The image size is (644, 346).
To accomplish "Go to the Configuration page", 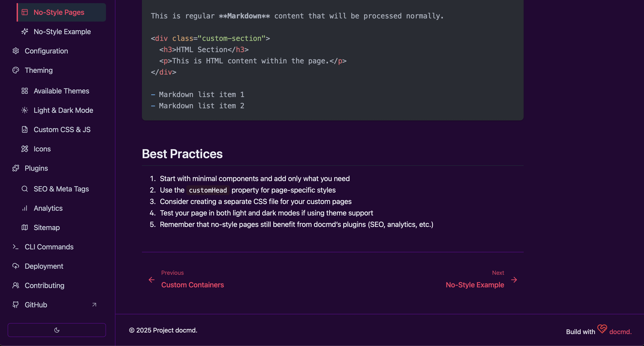I will click(x=57, y=51).
